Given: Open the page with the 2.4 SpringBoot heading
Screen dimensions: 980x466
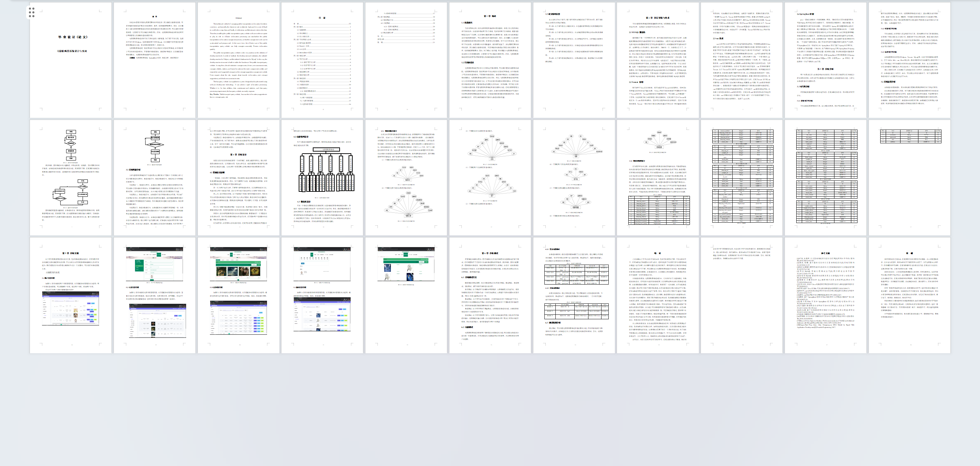Looking at the screenshot, I should (x=825, y=60).
